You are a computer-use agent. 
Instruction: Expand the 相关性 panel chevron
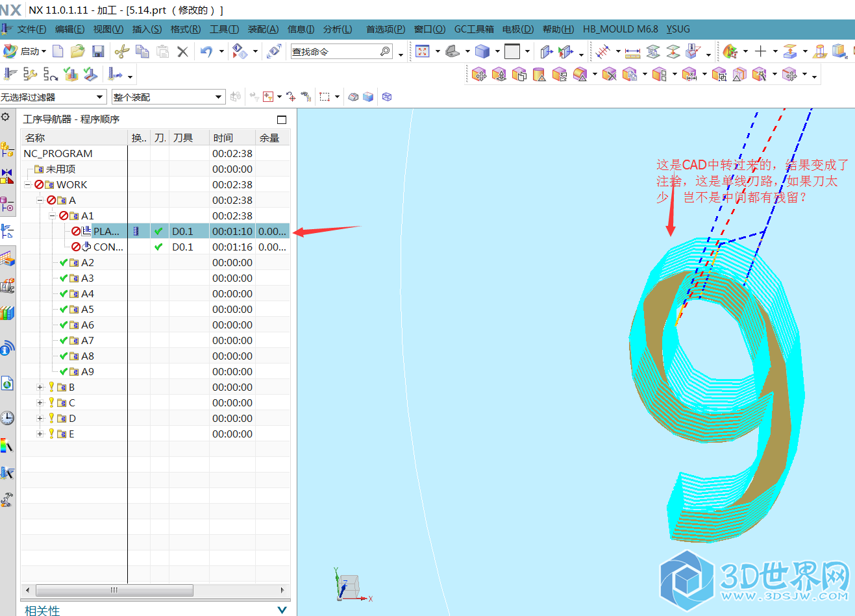(x=282, y=610)
